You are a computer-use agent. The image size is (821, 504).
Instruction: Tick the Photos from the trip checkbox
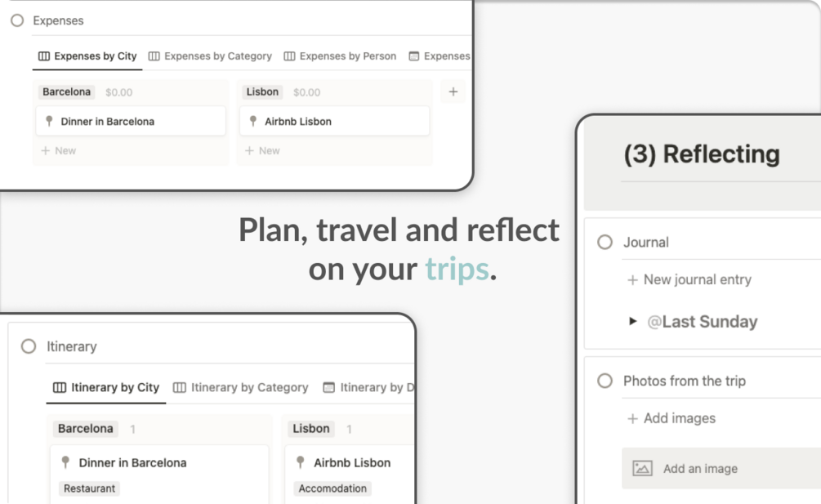pos(605,381)
